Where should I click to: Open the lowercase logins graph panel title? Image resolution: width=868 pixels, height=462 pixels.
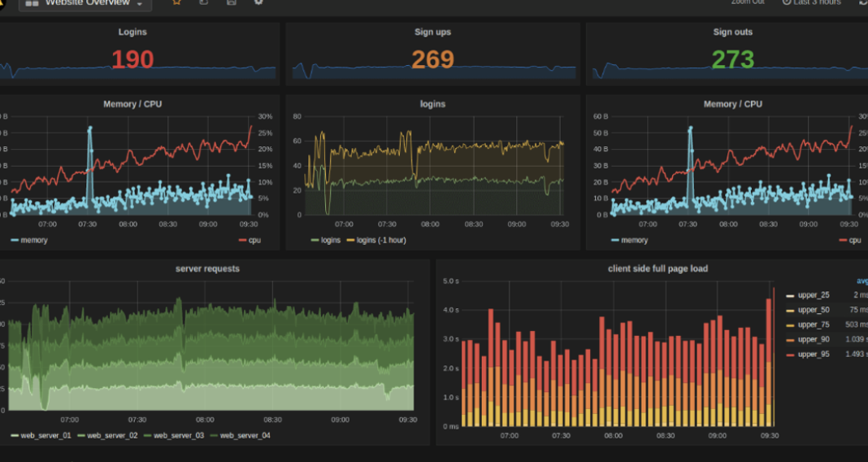[x=432, y=104]
